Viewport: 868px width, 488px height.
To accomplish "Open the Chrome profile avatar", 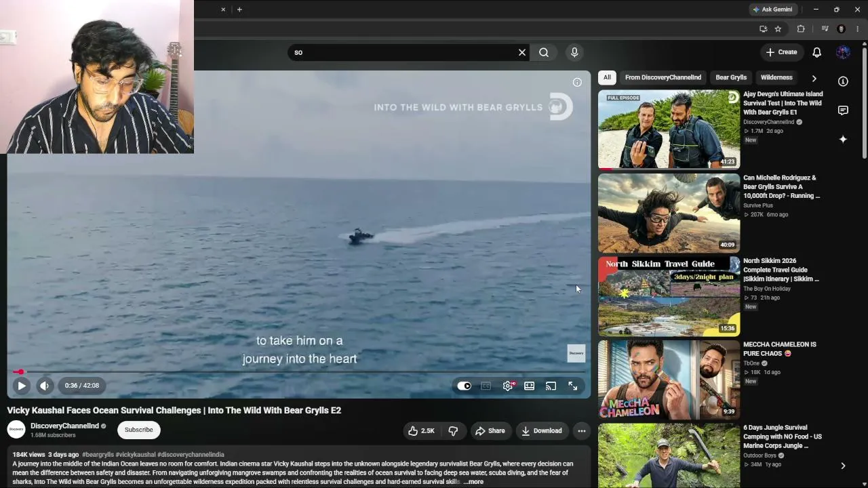I will pyautogui.click(x=842, y=29).
